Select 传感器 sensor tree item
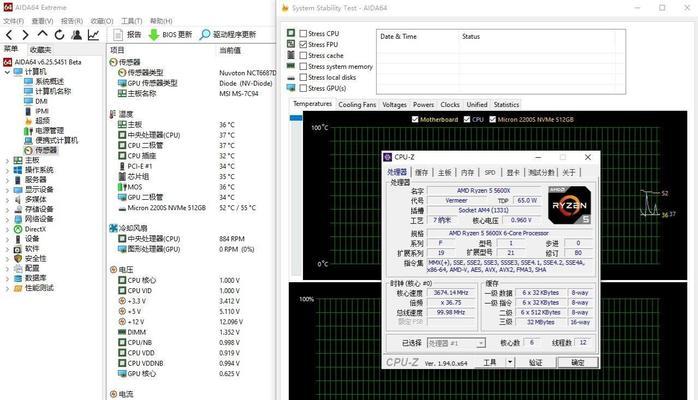Screen dimensions: 698x400 (x=46, y=150)
